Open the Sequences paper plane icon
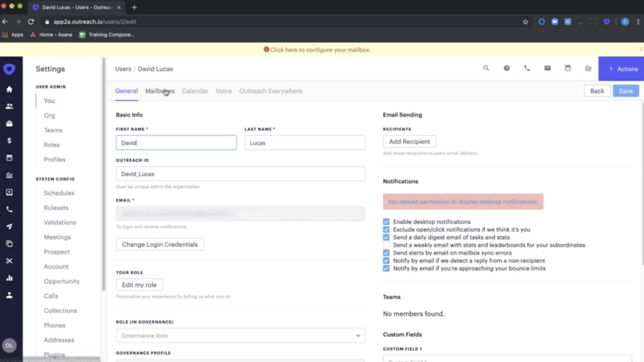This screenshot has height=362, width=644. coord(9,227)
